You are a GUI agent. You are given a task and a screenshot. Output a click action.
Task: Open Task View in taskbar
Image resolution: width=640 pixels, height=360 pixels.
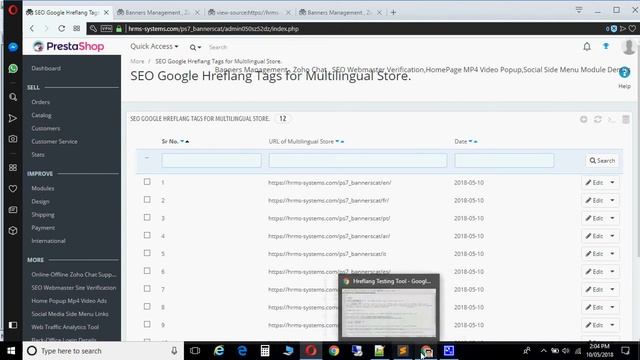pyautogui.click(x=195, y=351)
